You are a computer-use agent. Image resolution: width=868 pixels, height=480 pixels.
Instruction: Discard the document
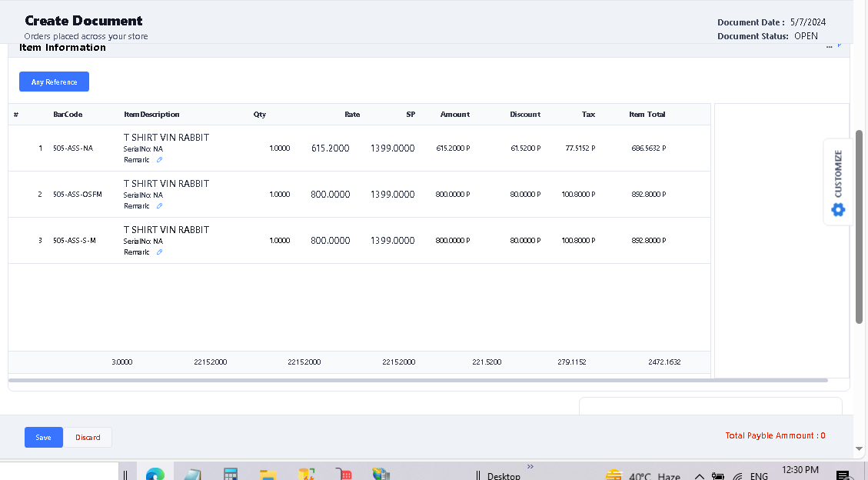tap(88, 438)
